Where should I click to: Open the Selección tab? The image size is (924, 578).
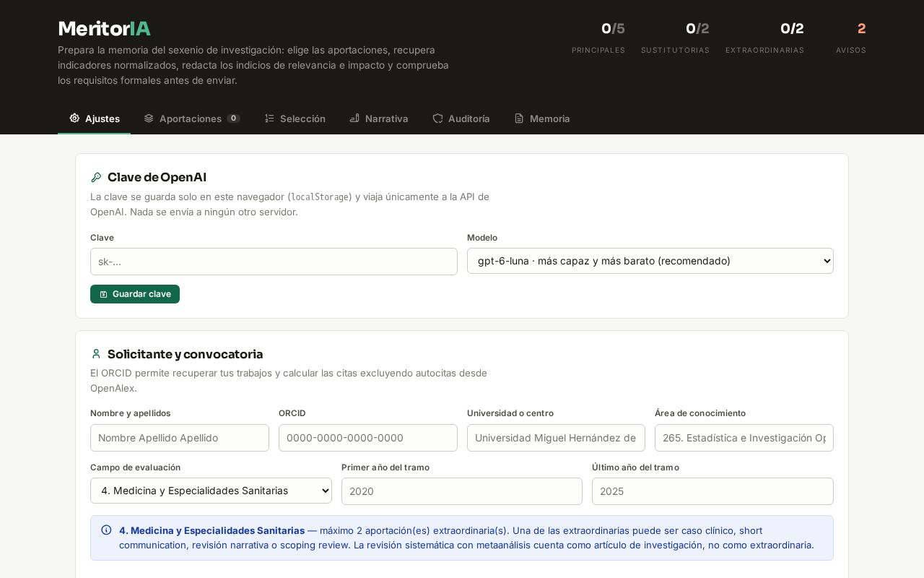point(295,118)
